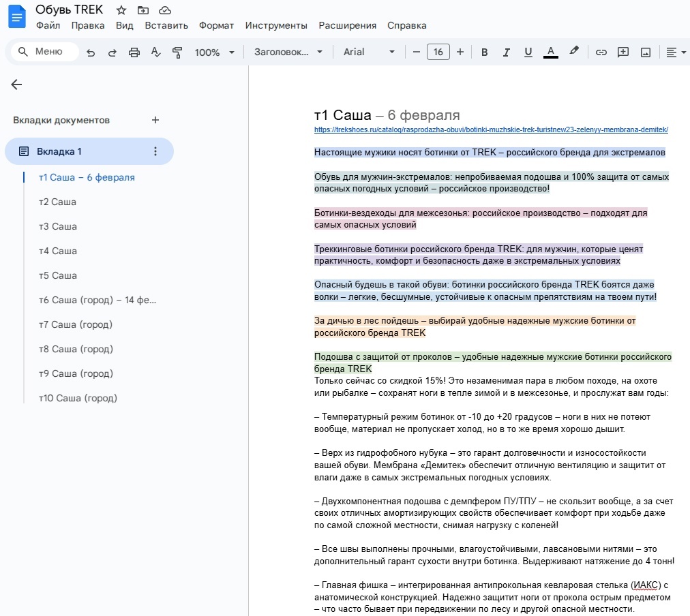
Task: Click the redo arrow icon
Action: pyautogui.click(x=112, y=52)
